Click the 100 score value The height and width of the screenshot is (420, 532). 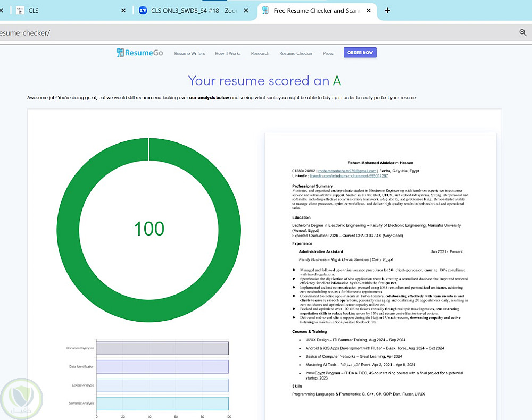[149, 229]
